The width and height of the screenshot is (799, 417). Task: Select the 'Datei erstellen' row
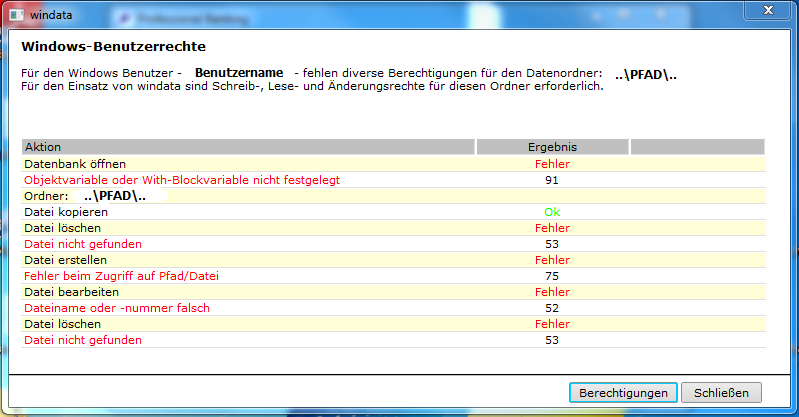pyautogui.click(x=393, y=260)
